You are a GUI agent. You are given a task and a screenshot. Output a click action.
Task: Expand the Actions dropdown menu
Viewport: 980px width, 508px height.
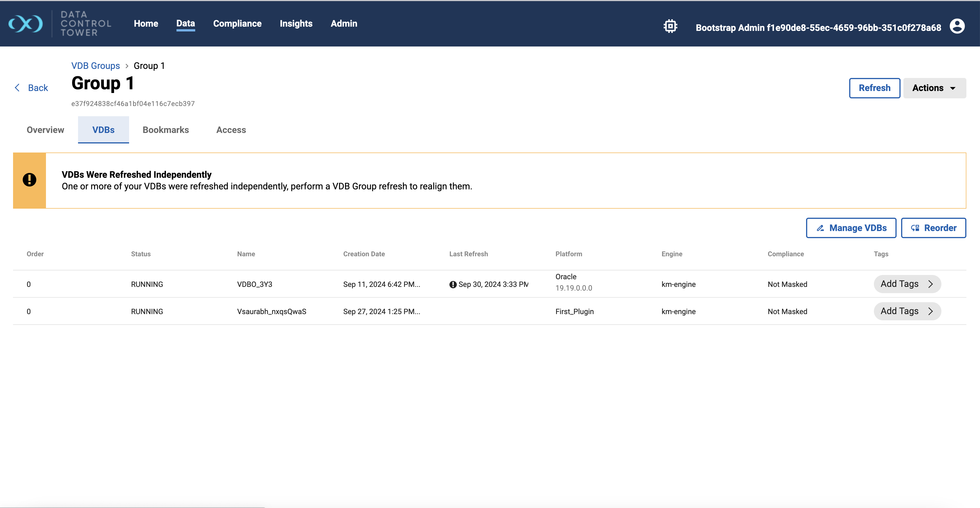pos(934,88)
